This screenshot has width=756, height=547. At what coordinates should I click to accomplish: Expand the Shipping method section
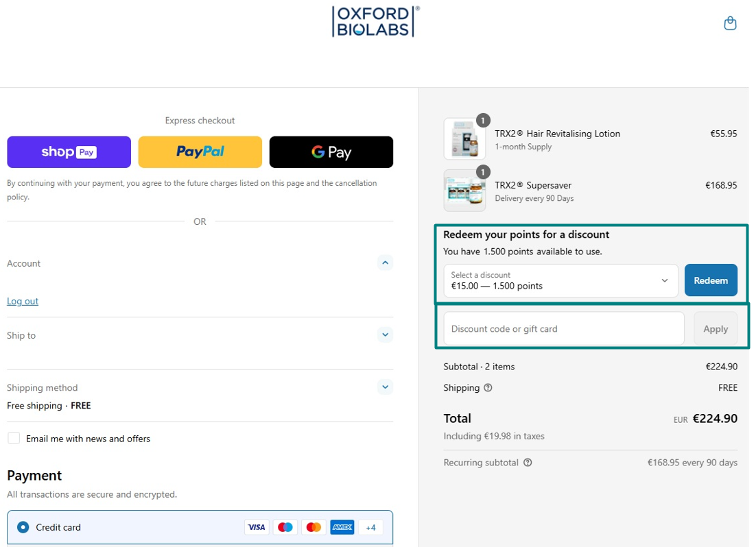click(x=386, y=387)
